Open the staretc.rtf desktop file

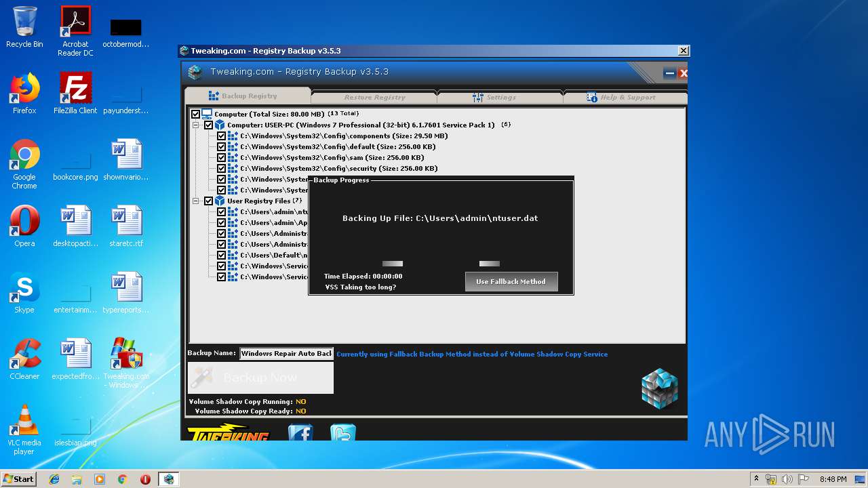[x=126, y=226]
